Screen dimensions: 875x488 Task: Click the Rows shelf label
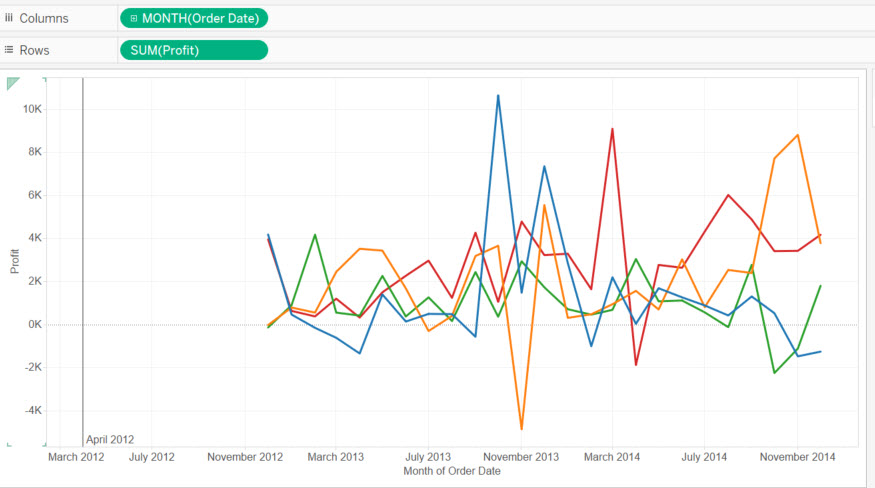35,50
